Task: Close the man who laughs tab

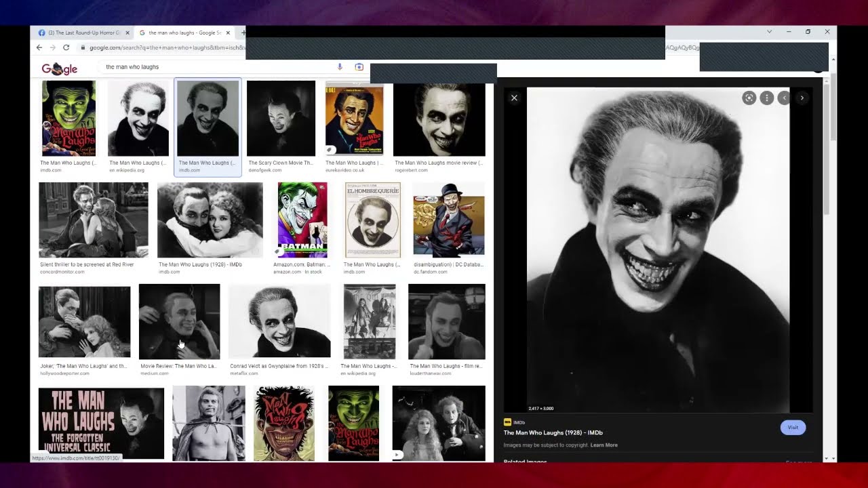Action: click(228, 33)
